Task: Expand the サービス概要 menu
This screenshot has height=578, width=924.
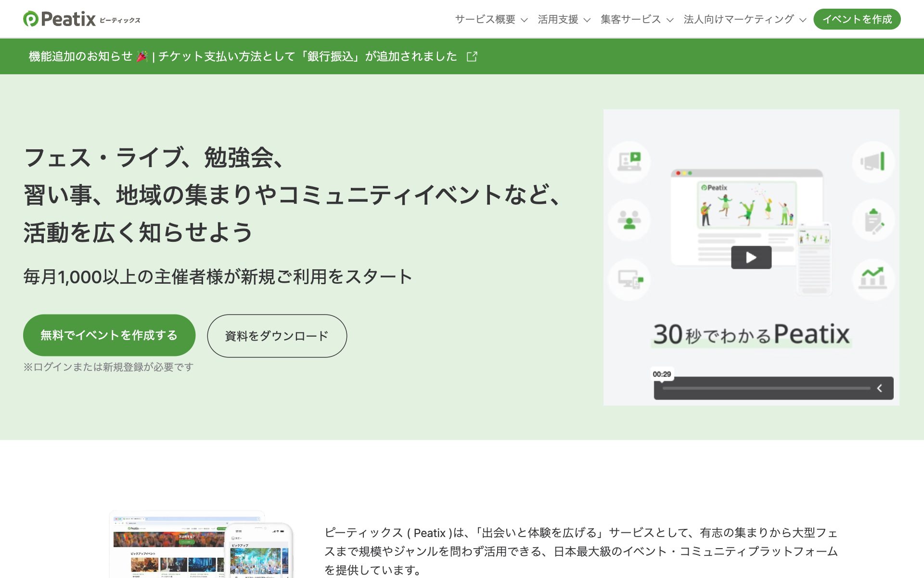Action: coord(491,19)
